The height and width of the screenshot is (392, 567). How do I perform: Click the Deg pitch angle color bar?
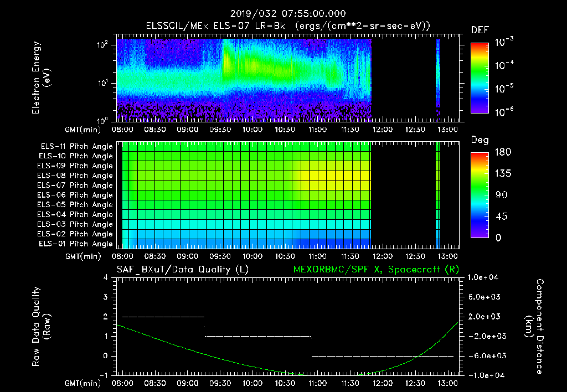tap(480, 195)
